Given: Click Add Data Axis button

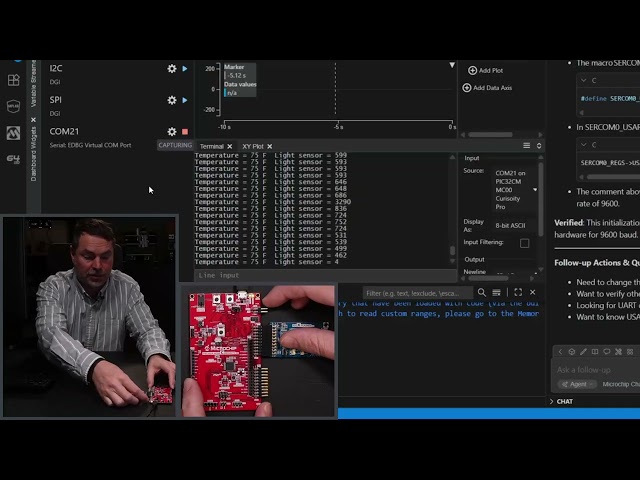Looking at the screenshot, I should point(487,88).
